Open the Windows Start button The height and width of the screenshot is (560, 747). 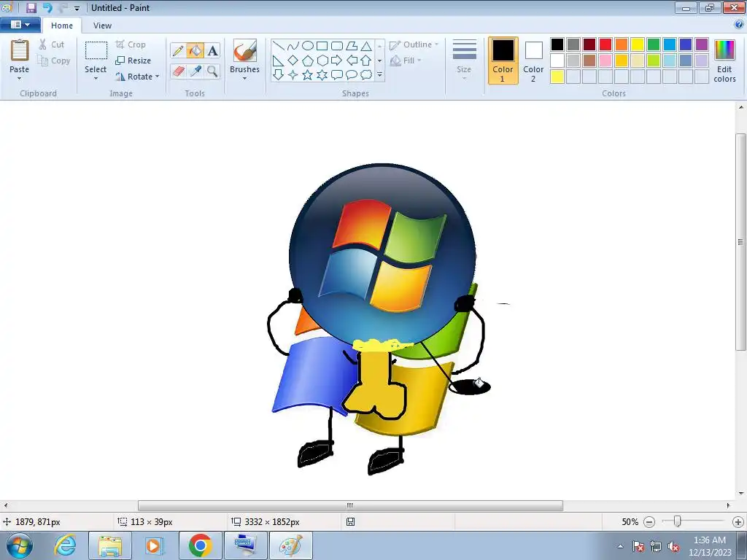tap(20, 545)
